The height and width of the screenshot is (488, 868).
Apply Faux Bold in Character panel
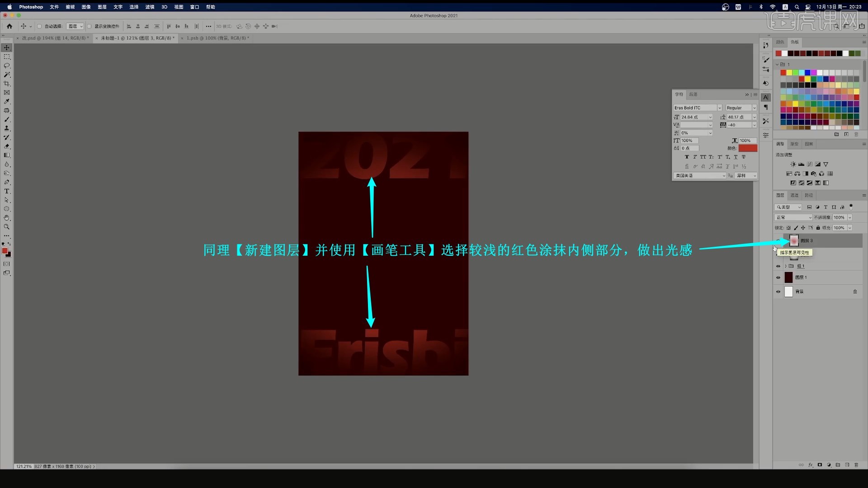click(x=687, y=157)
